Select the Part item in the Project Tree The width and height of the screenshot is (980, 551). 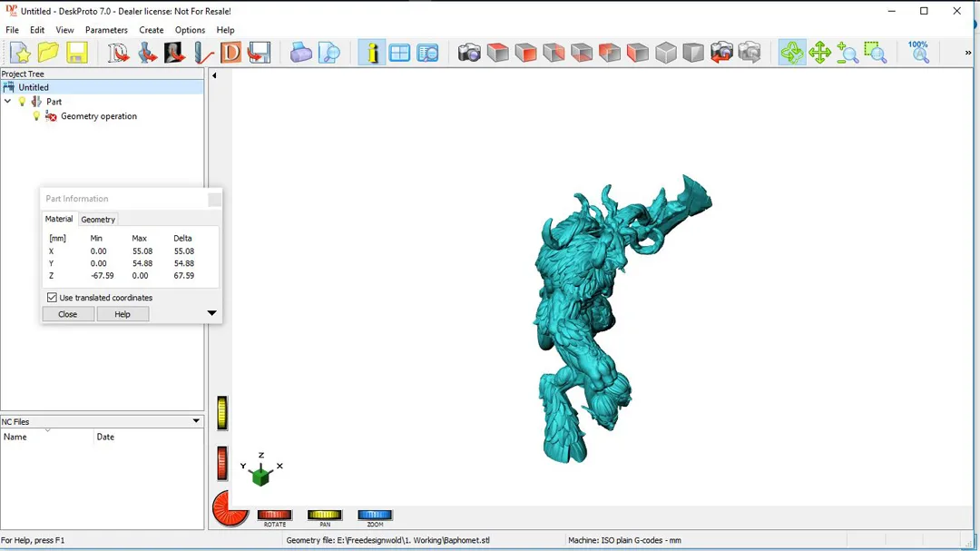click(x=54, y=102)
